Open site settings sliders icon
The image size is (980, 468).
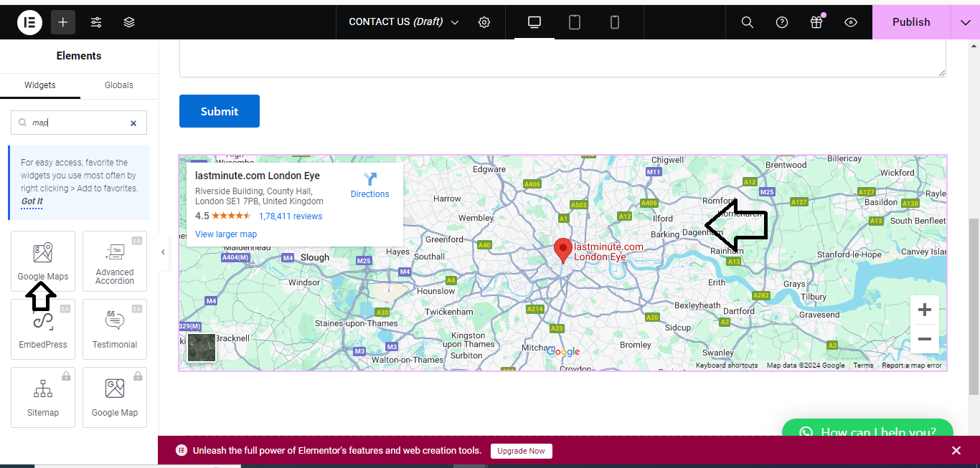click(96, 22)
